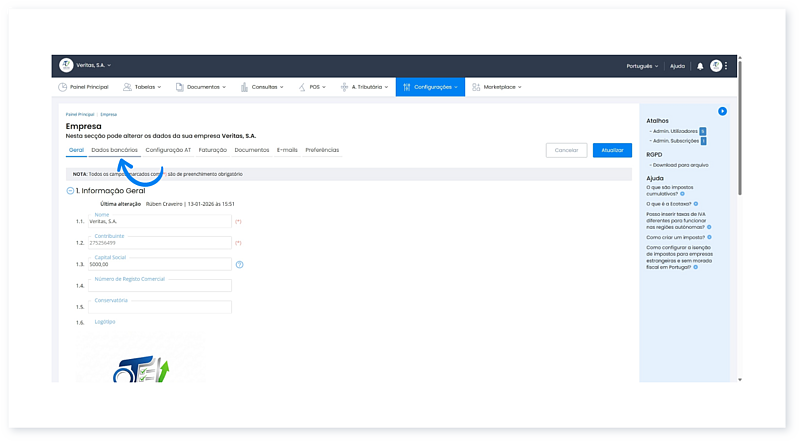Open help 'O que é a Ecotaxa?'
This screenshot has width=800, height=442.
click(669, 204)
